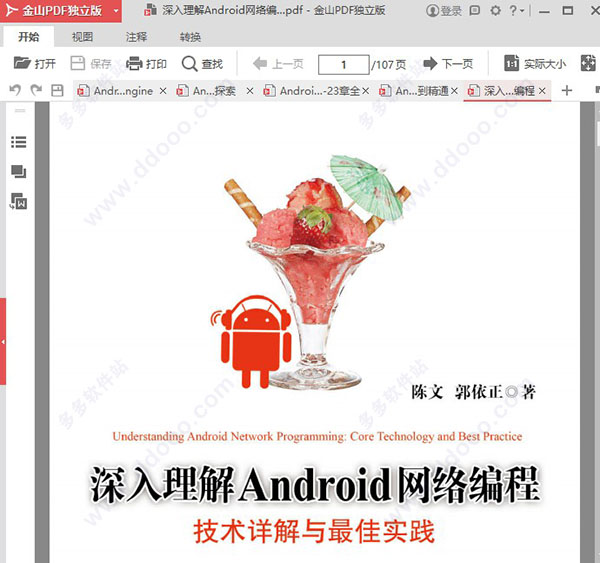Click the 打印 printer icon
Image resolution: width=600 pixels, height=563 pixels.
(x=134, y=63)
